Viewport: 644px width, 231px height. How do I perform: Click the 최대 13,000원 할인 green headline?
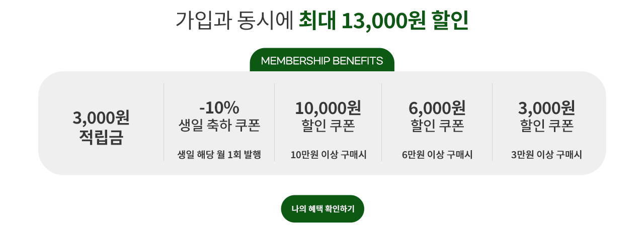383,20
